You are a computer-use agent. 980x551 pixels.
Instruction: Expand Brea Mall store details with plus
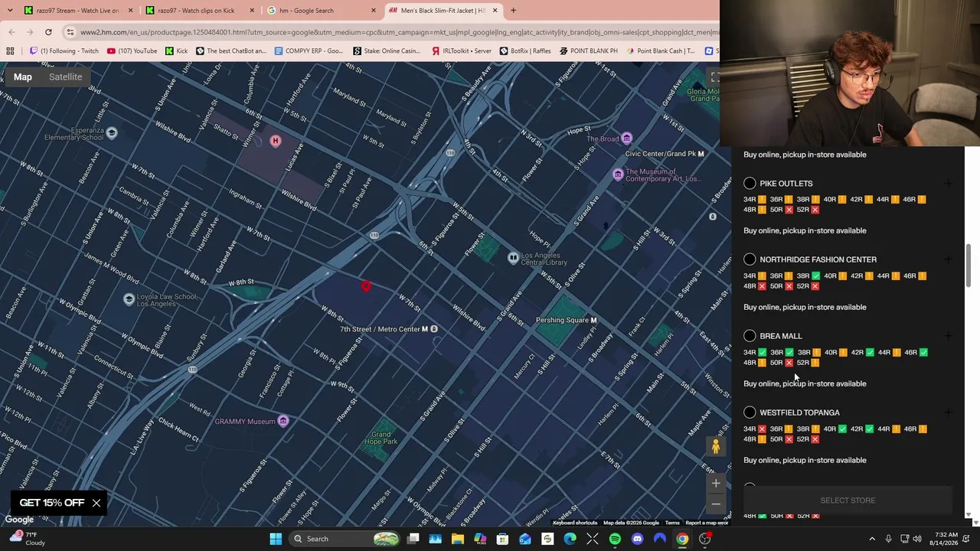click(x=948, y=336)
